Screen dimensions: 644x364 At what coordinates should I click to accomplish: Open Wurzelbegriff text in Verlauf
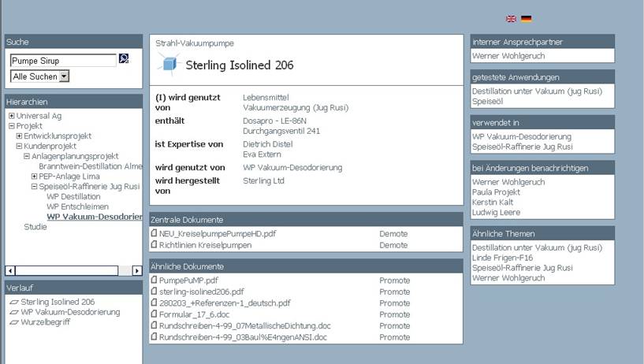click(45, 322)
